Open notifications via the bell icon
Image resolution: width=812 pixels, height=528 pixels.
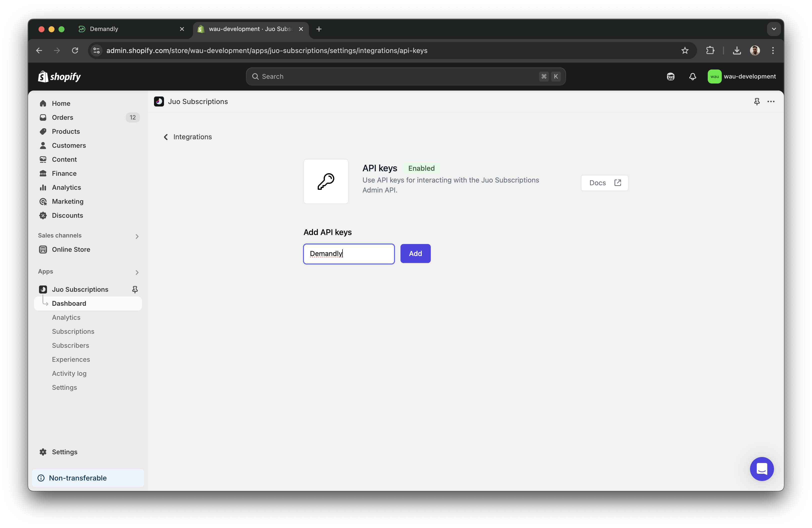[692, 76]
